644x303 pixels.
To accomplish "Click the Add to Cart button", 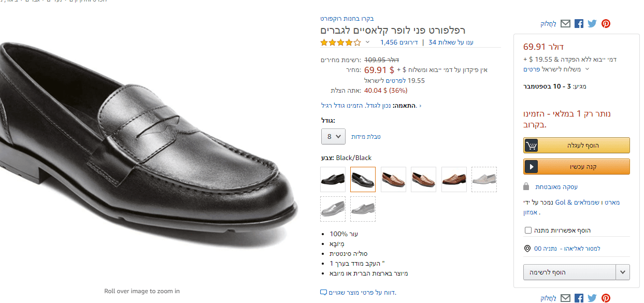I will click(576, 145).
